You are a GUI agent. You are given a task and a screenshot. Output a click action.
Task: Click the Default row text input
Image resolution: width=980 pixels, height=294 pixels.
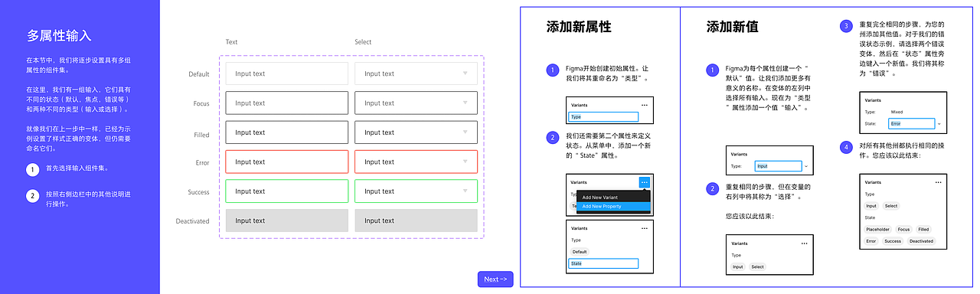287,73
